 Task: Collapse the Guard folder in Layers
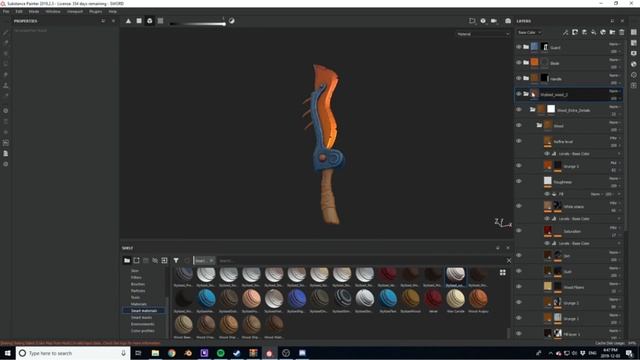click(x=526, y=47)
